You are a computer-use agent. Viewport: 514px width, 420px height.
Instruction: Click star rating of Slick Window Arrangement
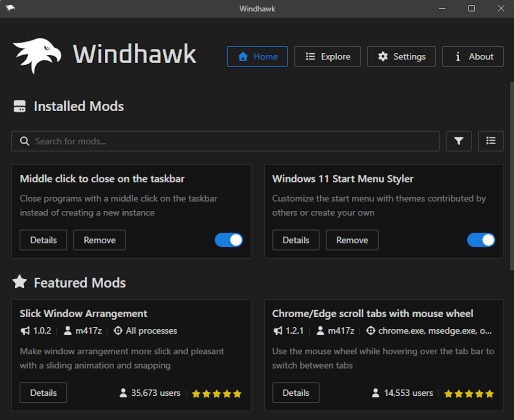pos(217,393)
